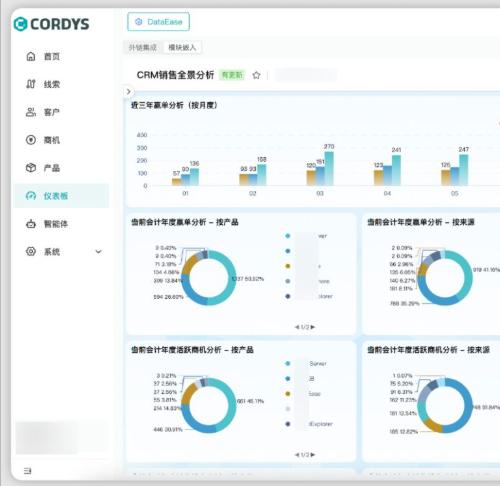Expand the dashboard side panel arrow
The image size is (500, 487).
128,91
